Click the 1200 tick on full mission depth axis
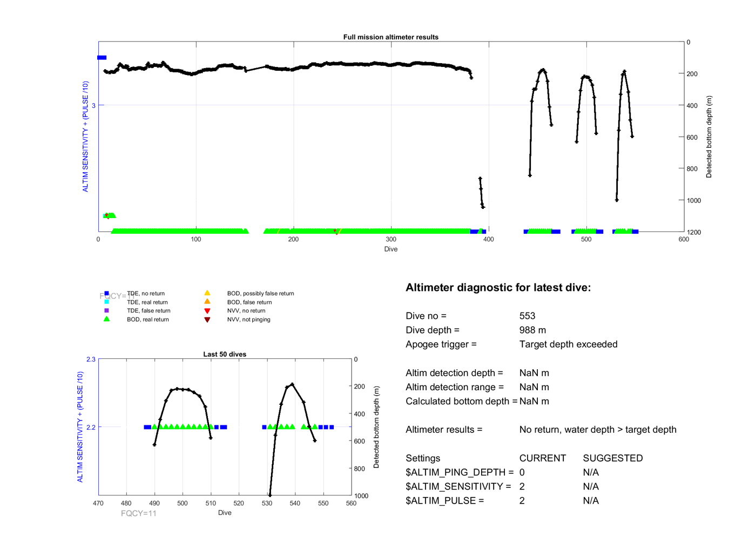 (693, 232)
